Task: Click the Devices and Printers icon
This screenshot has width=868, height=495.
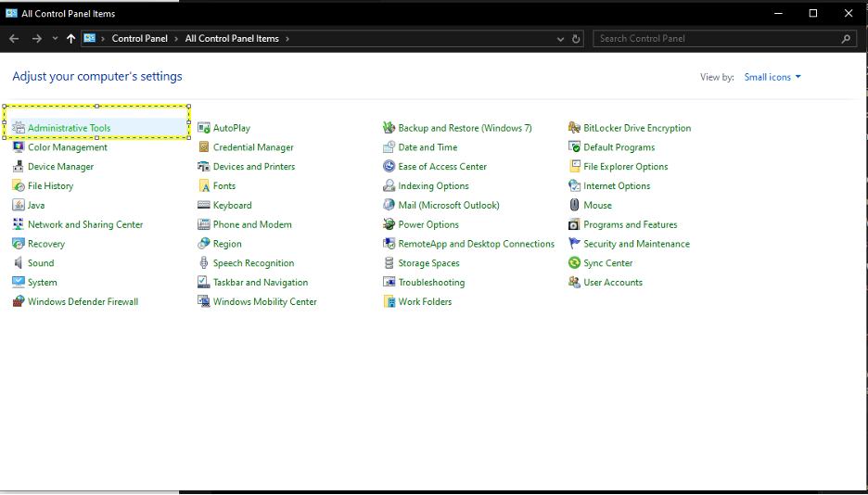Action: (x=204, y=167)
